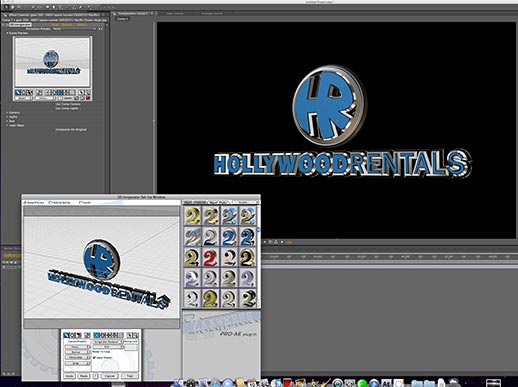Open After Effects from the dock

[x=386, y=383]
